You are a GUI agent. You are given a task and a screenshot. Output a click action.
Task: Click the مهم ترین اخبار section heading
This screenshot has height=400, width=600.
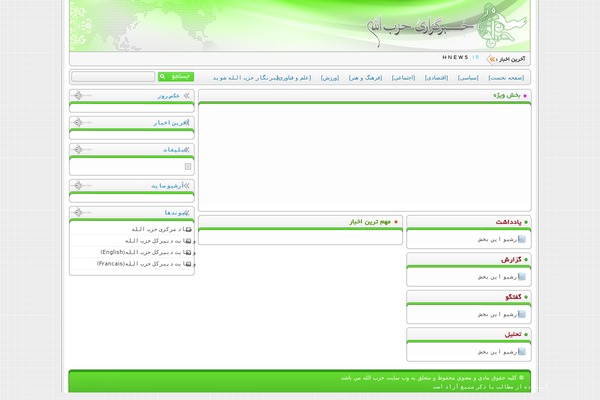coord(370,222)
